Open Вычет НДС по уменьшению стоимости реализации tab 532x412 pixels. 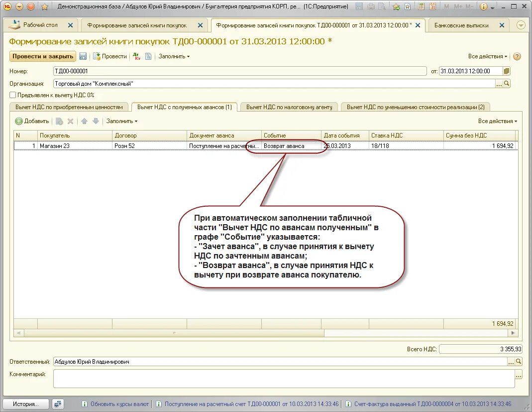pos(416,107)
